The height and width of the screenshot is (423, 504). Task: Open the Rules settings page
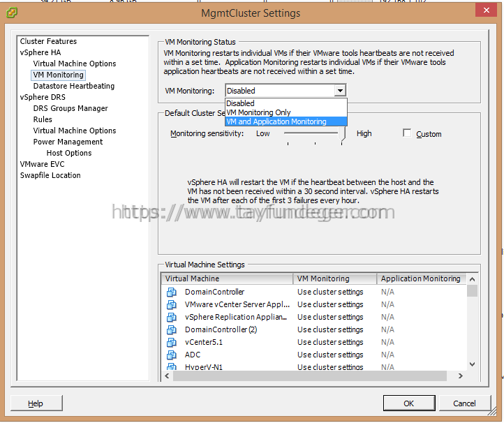click(43, 119)
